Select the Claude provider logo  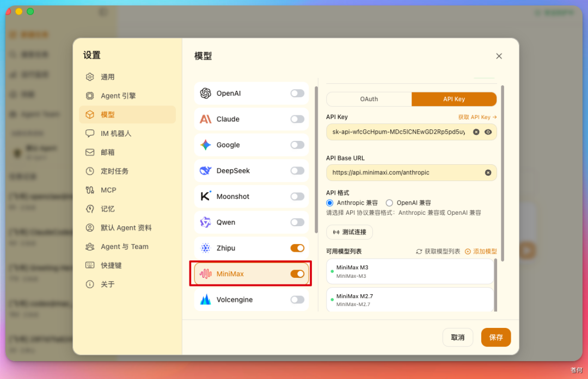[x=205, y=119]
